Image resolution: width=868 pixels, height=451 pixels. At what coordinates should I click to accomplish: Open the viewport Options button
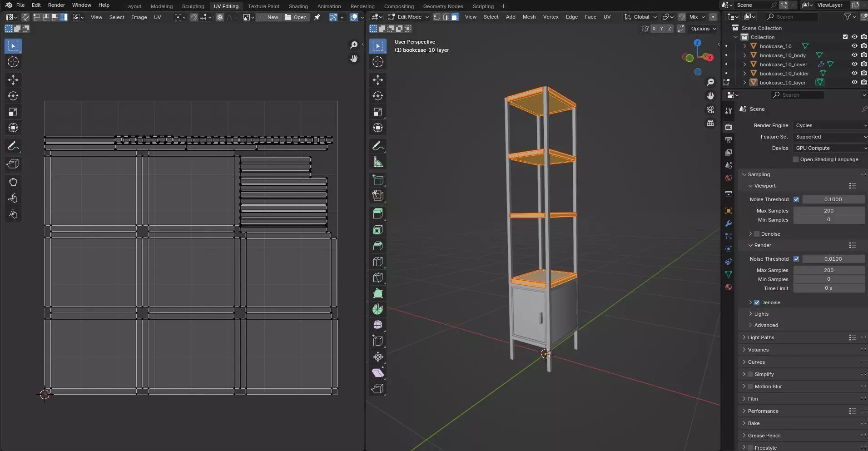pyautogui.click(x=703, y=29)
